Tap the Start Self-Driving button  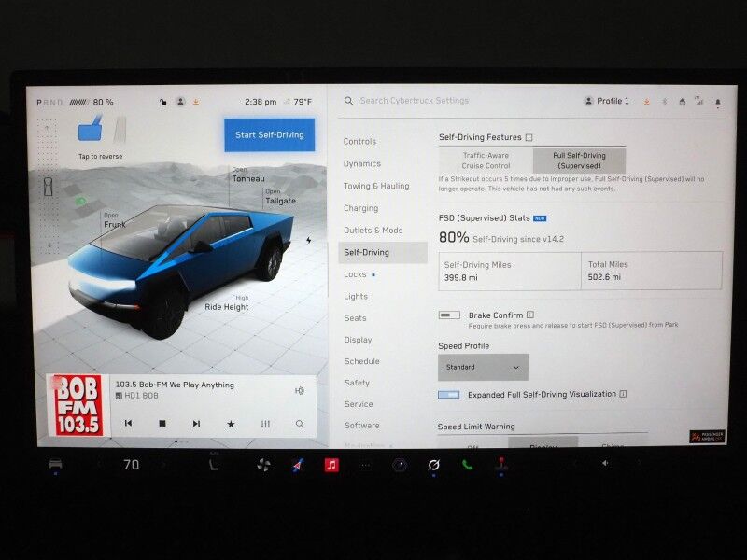click(270, 134)
